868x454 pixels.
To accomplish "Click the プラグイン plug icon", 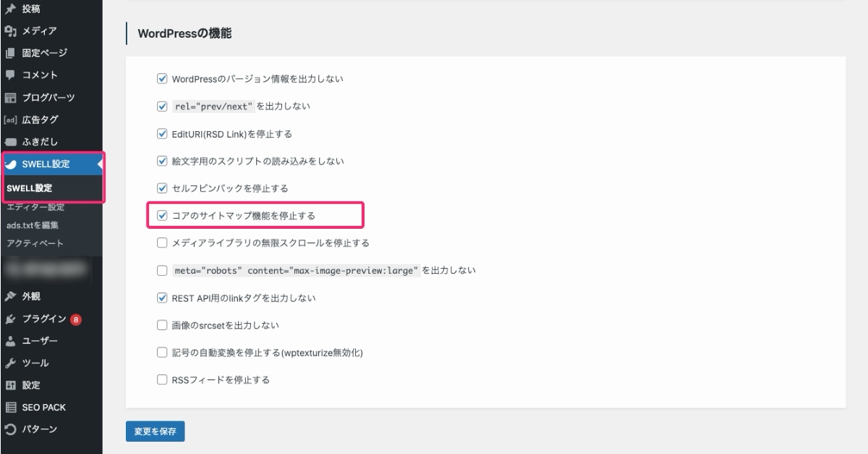I will (x=9, y=319).
